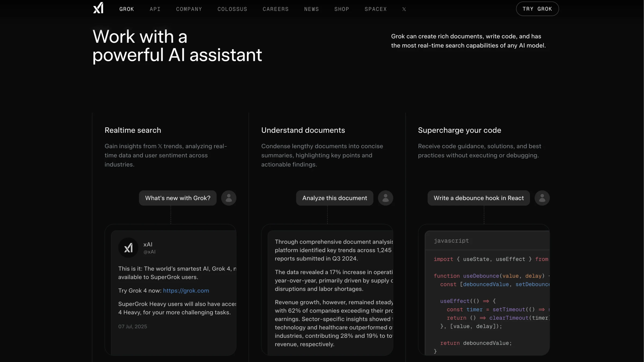
Task: Go to the CAREERS page
Action: point(276,9)
